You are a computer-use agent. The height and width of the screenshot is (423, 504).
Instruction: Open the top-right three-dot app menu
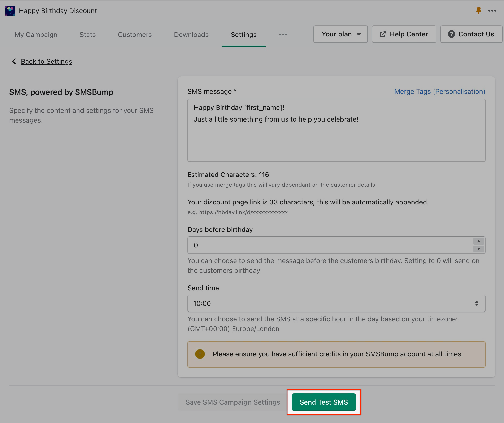[x=492, y=11]
